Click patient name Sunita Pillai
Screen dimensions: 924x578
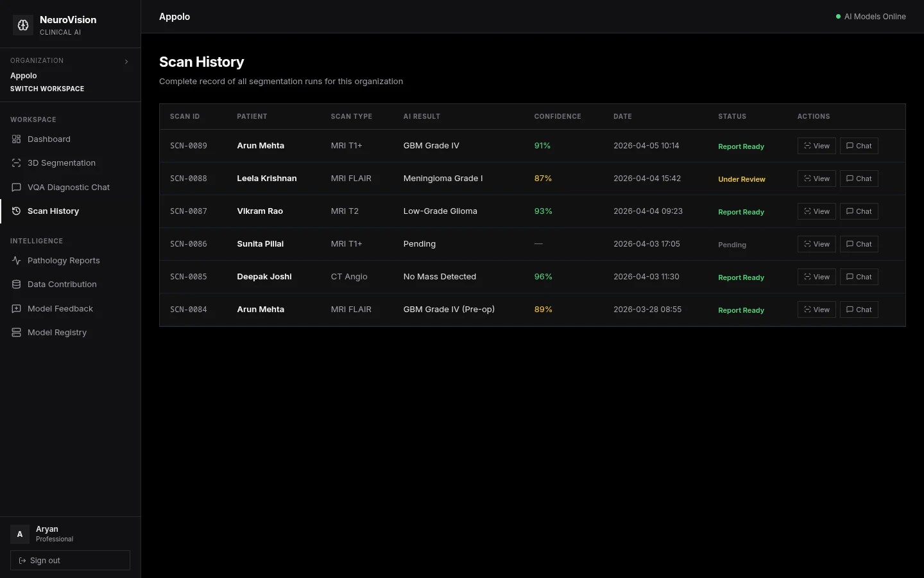(x=261, y=244)
